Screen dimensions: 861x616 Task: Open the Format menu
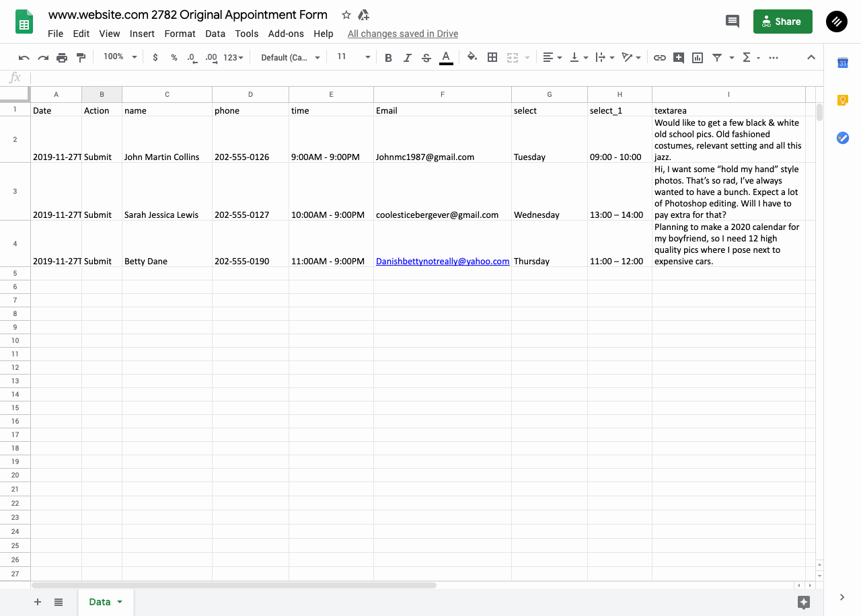coord(180,34)
